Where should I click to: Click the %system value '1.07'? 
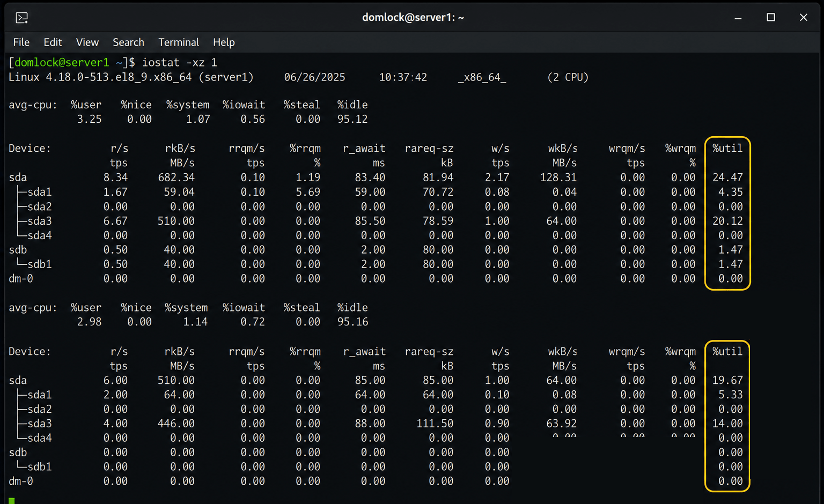198,119
